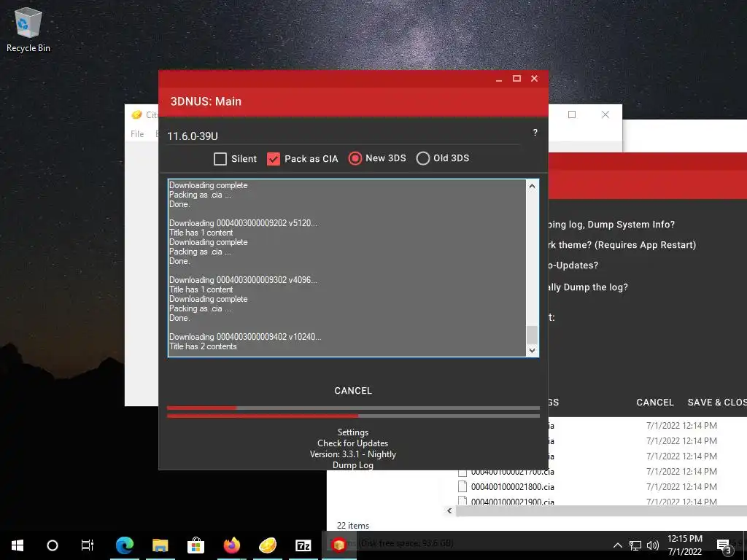Maximize the Citra background window
This screenshot has width=747, height=560.
(572, 114)
